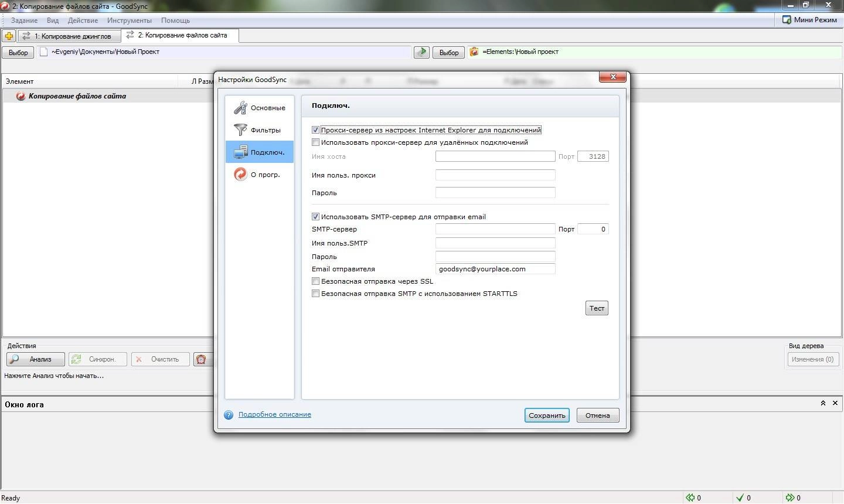
Task: Click the proxy port field showing 3128
Action: coord(593,156)
